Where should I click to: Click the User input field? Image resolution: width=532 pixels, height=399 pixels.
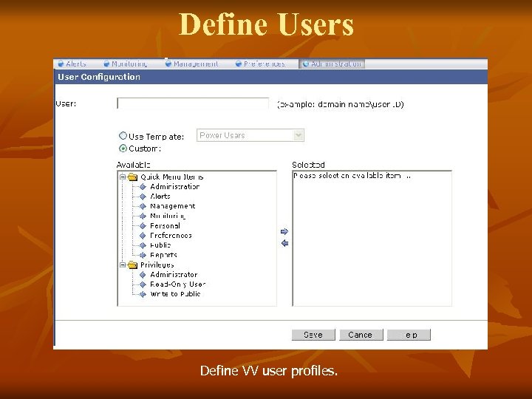pos(193,103)
